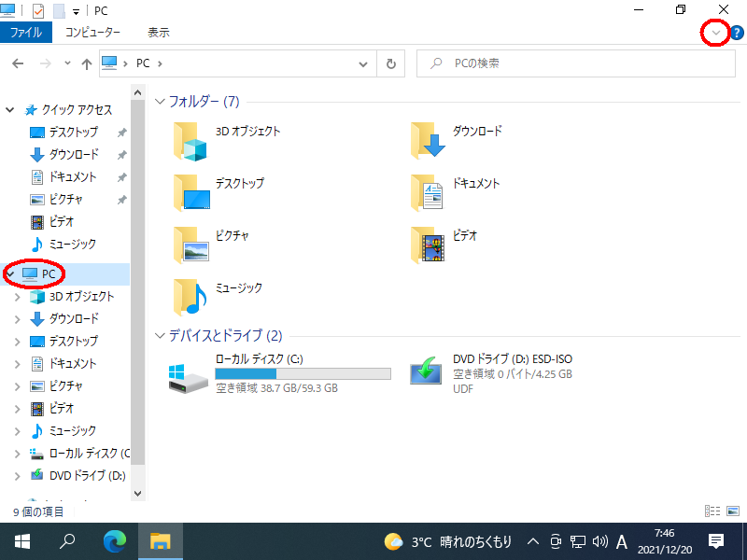Screen dimensions: 747x560
Task: Collapse the フォルダー (7) group
Action: tap(160, 101)
